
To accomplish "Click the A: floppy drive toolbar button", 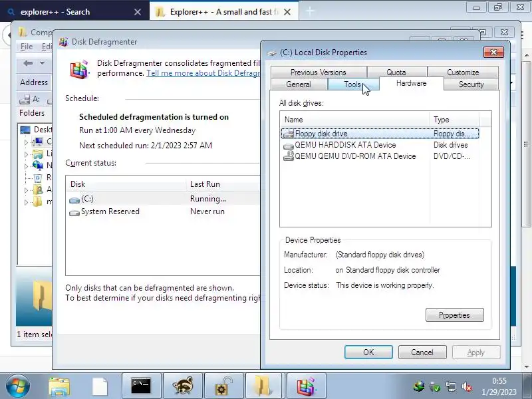I will pyautogui.click(x=30, y=99).
